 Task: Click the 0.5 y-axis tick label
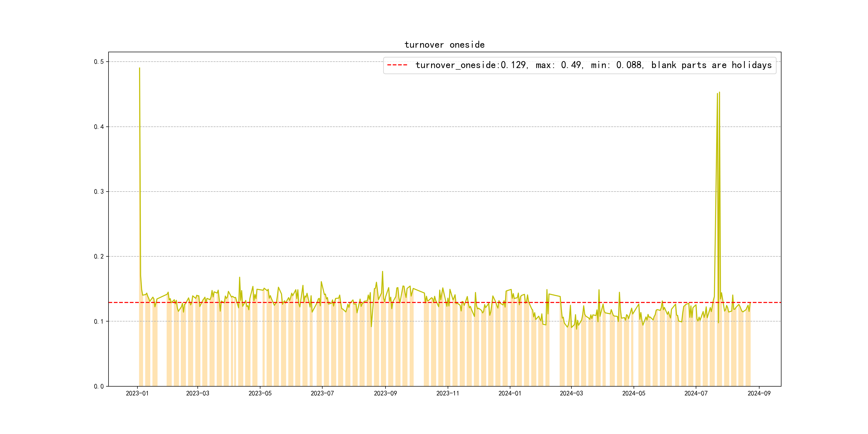click(x=99, y=62)
